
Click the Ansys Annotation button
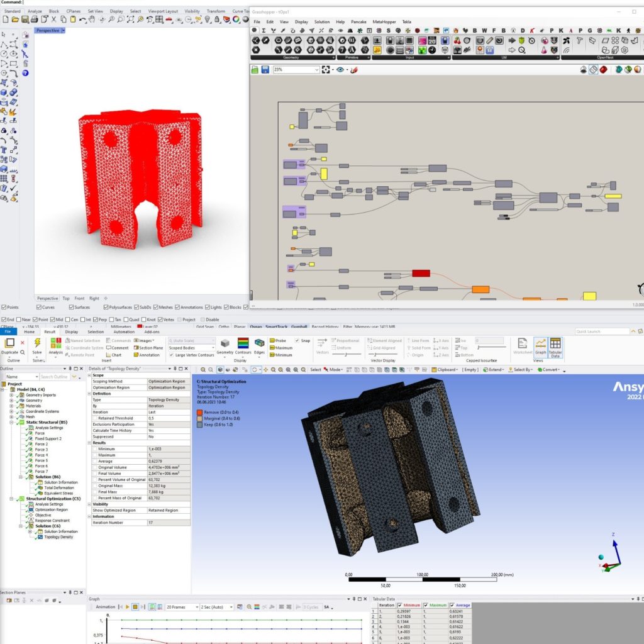pos(147,355)
